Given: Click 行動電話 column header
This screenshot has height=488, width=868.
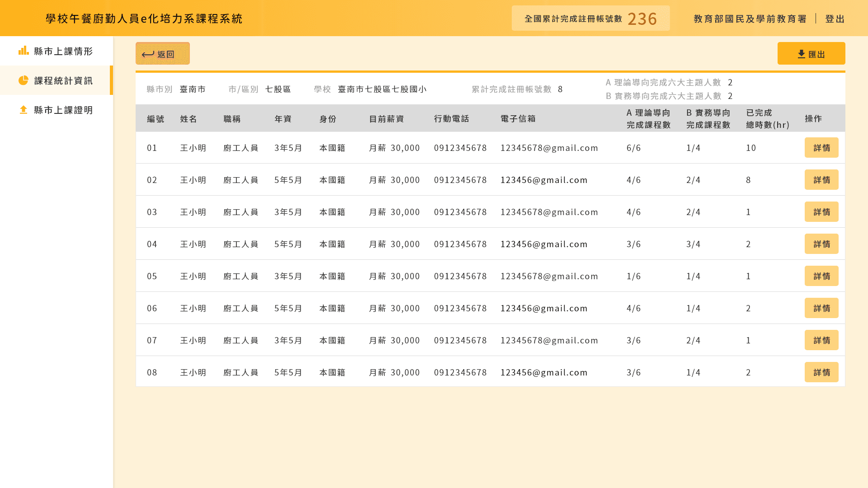Looking at the screenshot, I should click(x=452, y=118).
